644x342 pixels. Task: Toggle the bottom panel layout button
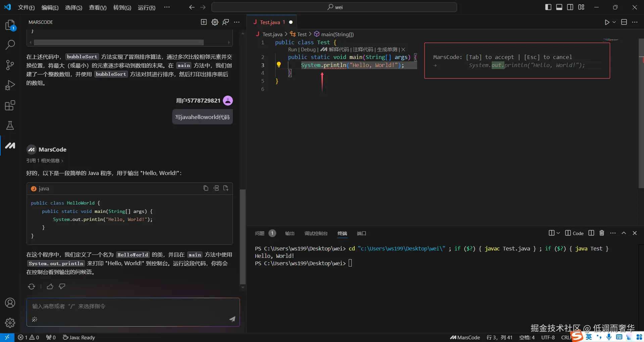pos(559,7)
